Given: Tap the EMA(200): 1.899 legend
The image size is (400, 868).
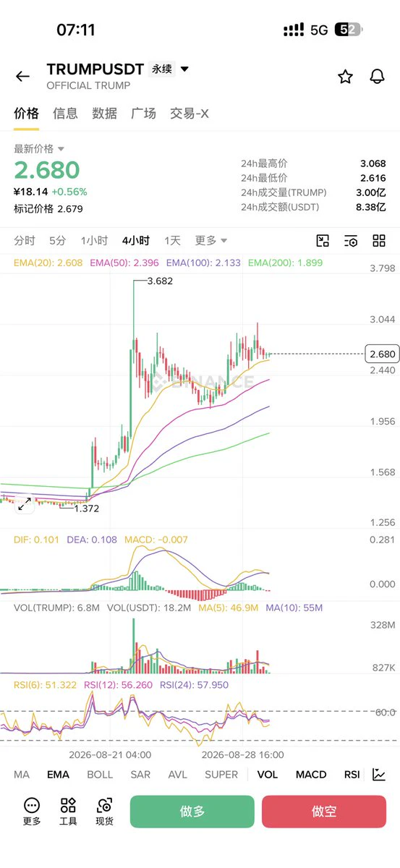Looking at the screenshot, I should (x=285, y=263).
